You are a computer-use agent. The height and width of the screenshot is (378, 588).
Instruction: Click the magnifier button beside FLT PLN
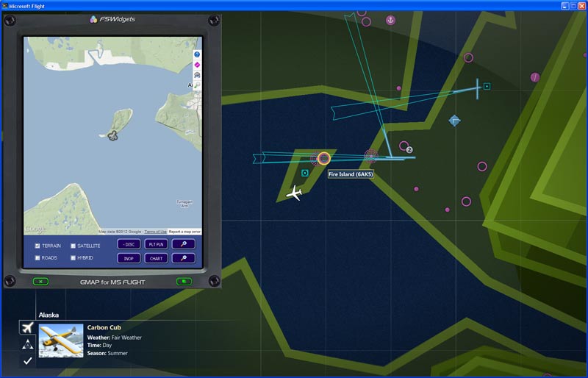[183, 244]
